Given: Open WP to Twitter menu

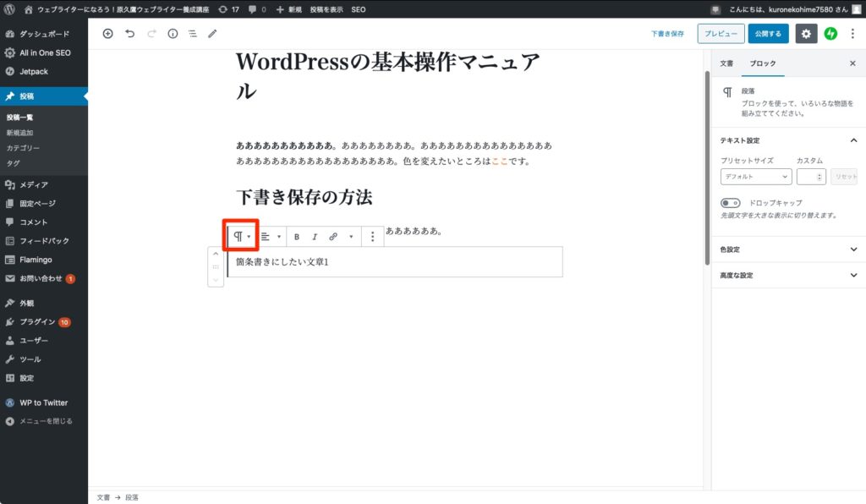Looking at the screenshot, I should point(44,403).
